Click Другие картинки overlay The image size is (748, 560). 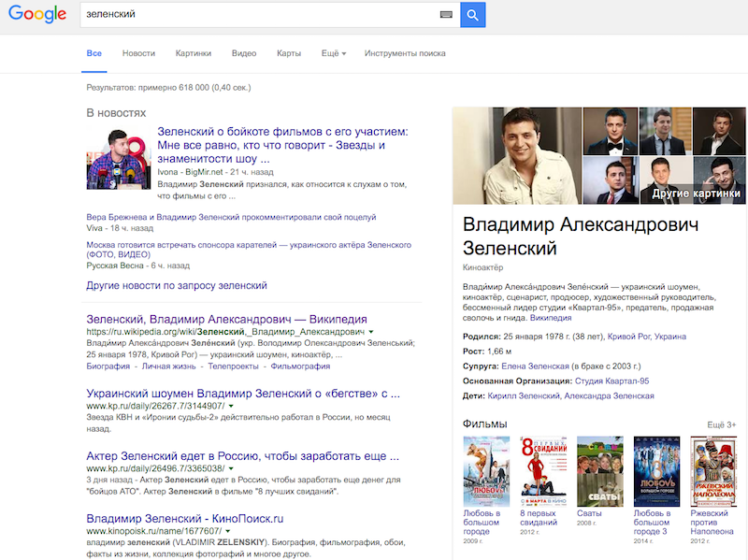pyautogui.click(x=696, y=194)
